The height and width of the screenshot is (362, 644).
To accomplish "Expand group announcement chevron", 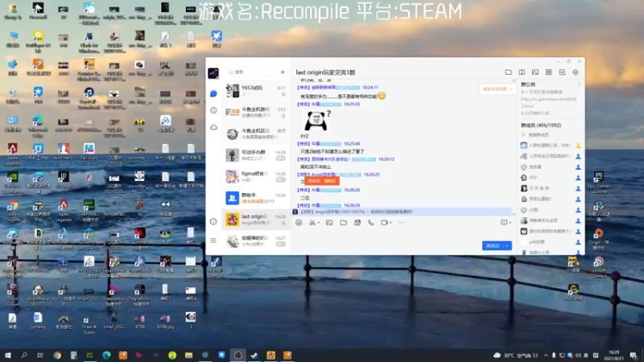I will pyautogui.click(x=579, y=84).
